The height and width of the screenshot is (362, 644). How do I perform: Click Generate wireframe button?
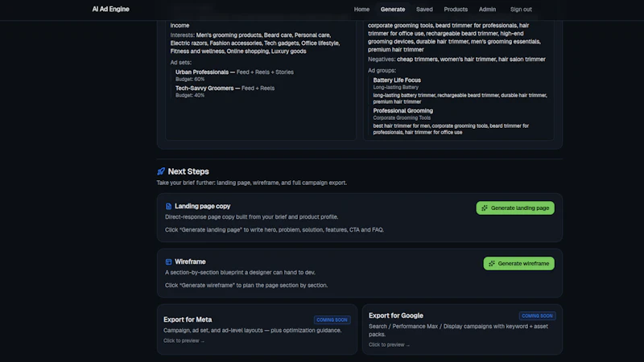tap(518, 264)
